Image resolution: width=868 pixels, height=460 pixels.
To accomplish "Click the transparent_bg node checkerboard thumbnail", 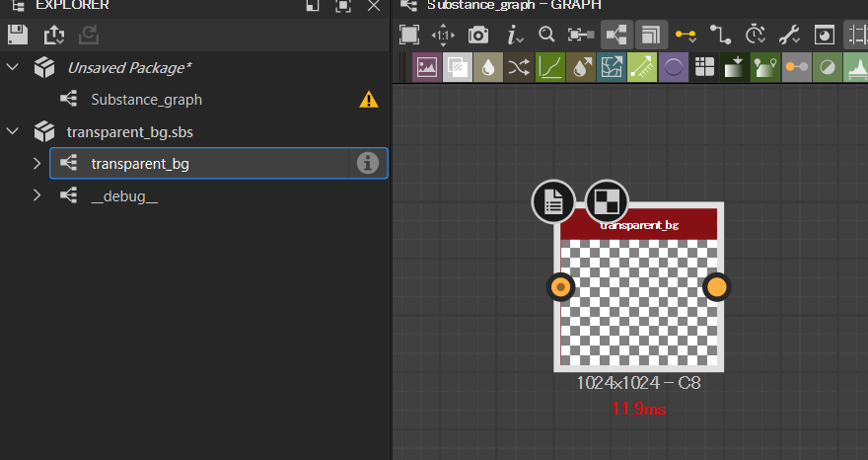I will (x=638, y=301).
